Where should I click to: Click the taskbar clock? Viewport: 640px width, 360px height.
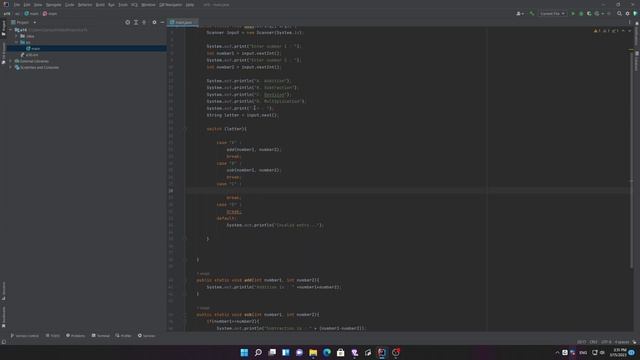click(x=619, y=353)
